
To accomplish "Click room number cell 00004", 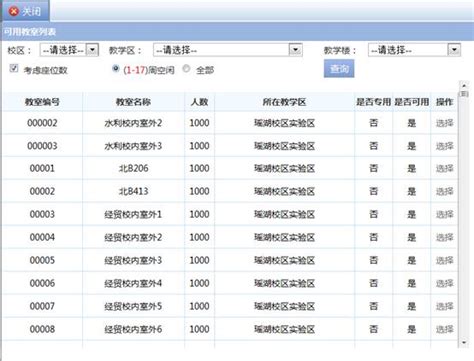I will point(42,237).
